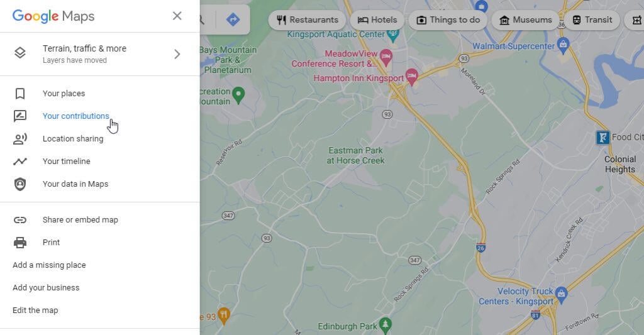Select Add a missing place
Viewport: 644px width, 335px height.
(49, 265)
